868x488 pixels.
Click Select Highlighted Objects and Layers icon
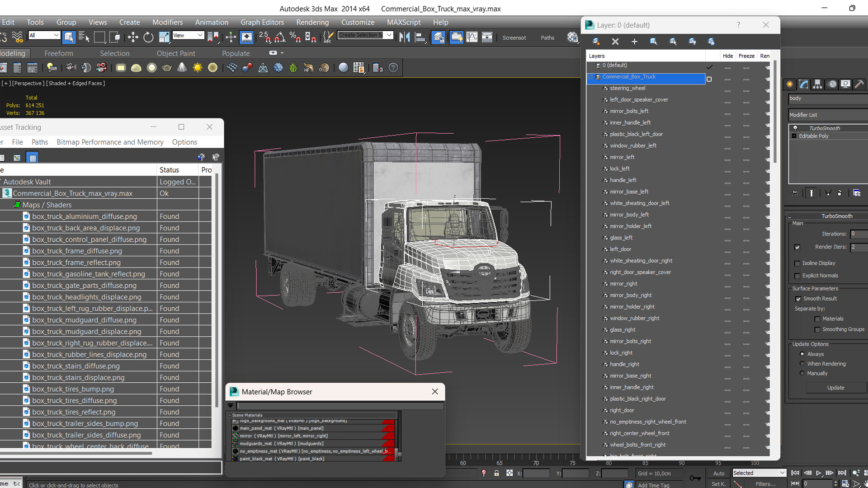pyautogui.click(x=654, y=42)
